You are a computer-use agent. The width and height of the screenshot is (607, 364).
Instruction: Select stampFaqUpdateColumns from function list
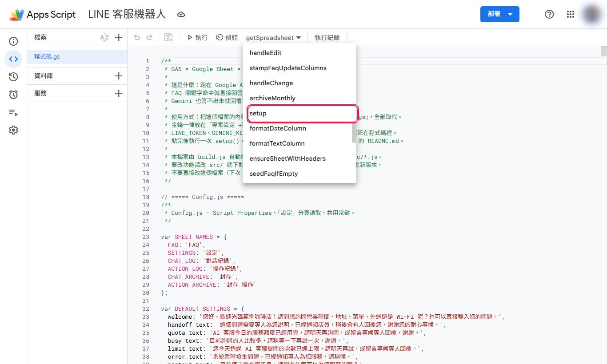pyautogui.click(x=300, y=68)
